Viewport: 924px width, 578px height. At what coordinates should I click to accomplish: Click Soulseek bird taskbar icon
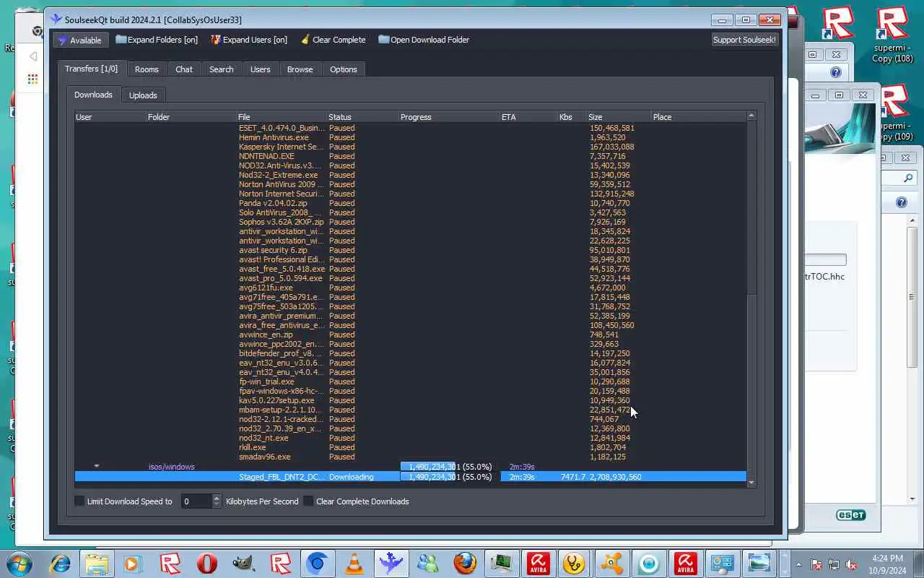(x=391, y=563)
